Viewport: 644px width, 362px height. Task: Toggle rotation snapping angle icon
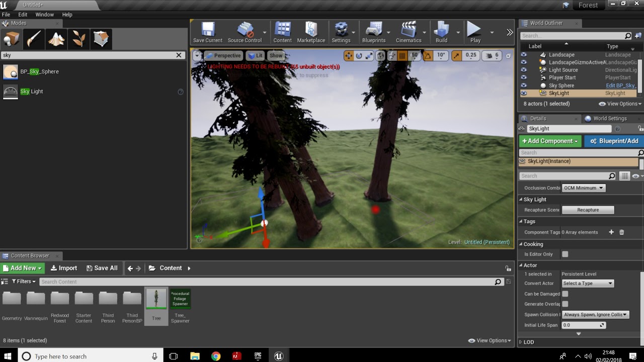pos(428,56)
